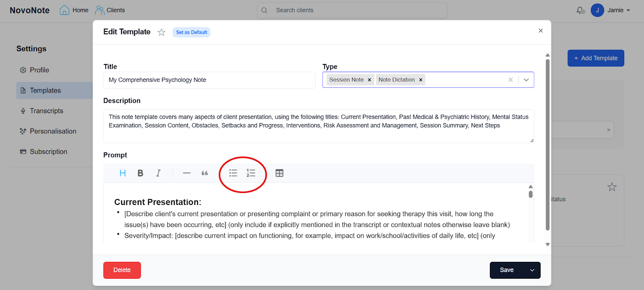This screenshot has width=644, height=290.
Task: Open the Transcripts settings section
Action: click(46, 111)
